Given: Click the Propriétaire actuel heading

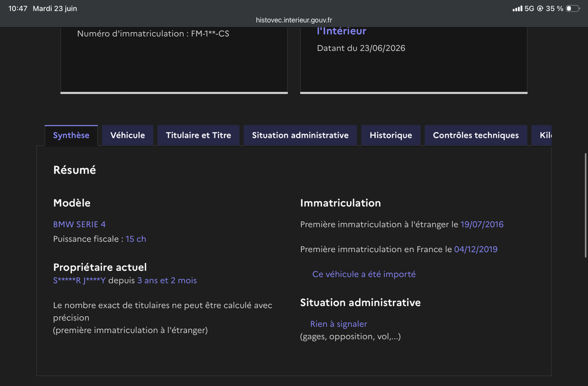Looking at the screenshot, I should (x=100, y=267).
